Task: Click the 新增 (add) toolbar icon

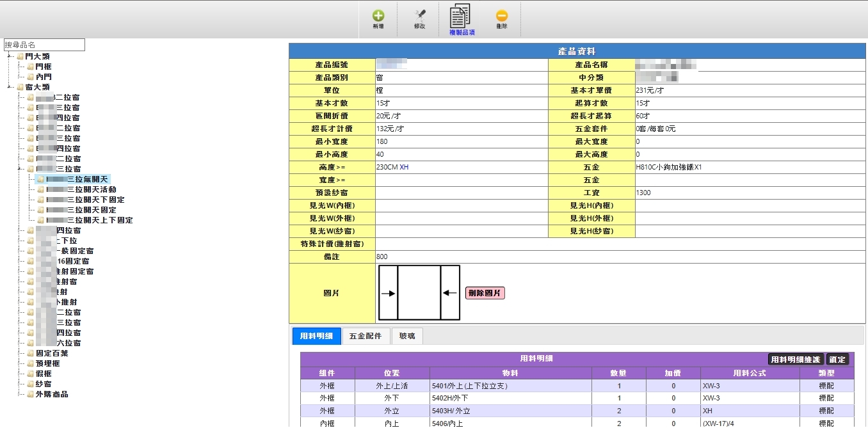Action: [378, 16]
